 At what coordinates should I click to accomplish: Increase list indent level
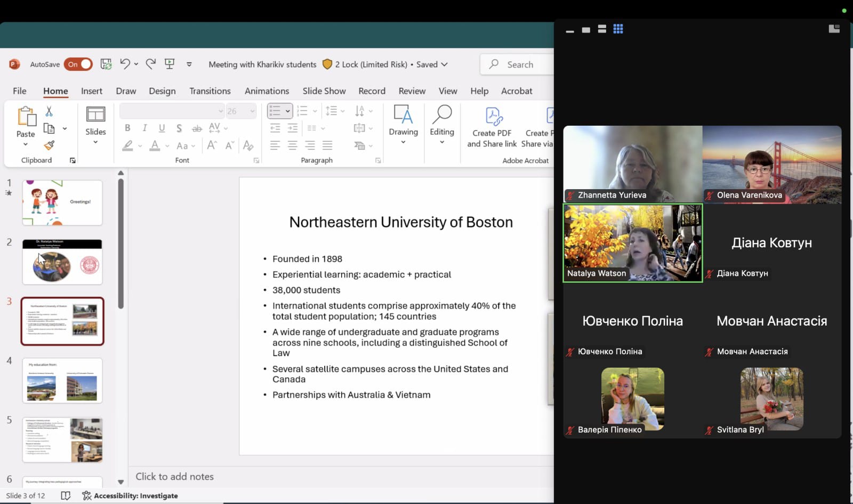[293, 128]
